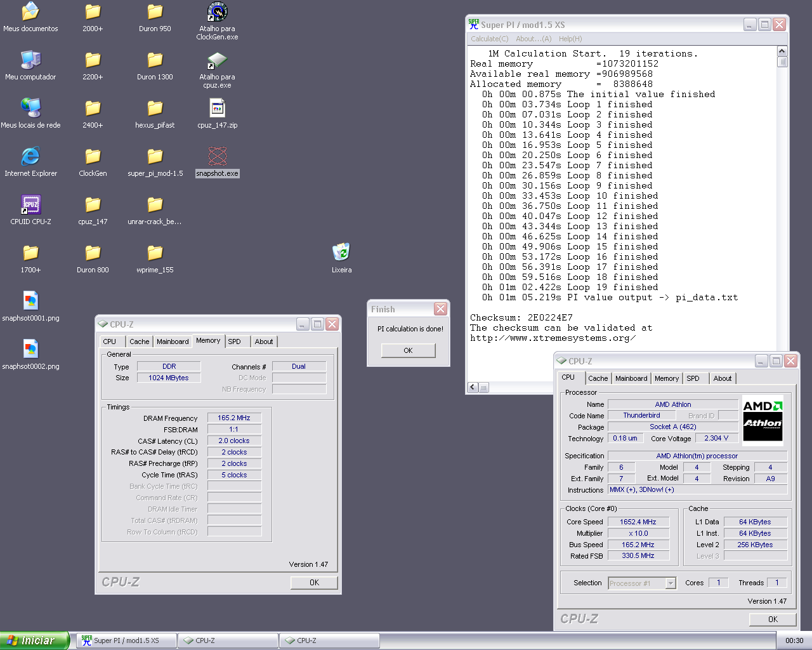Select the ClockGen folder
Screen dimensions: 812x650
coord(93,162)
